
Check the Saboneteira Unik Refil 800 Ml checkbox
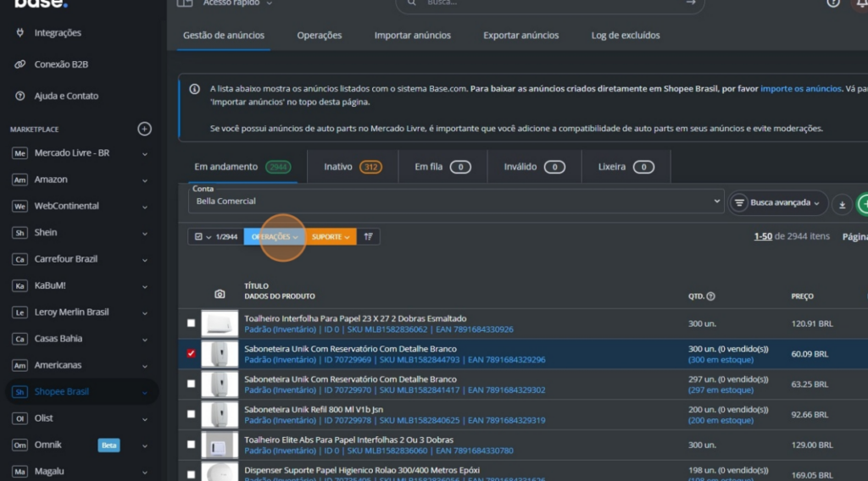(x=191, y=414)
